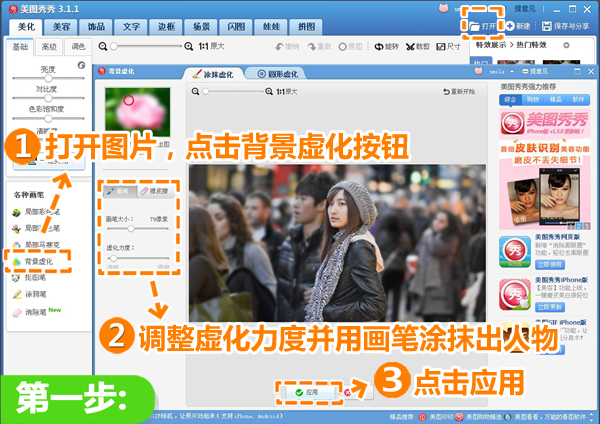This screenshot has width=600, height=424.
Task: Click the 重新开始 restart link
Action: click(459, 91)
